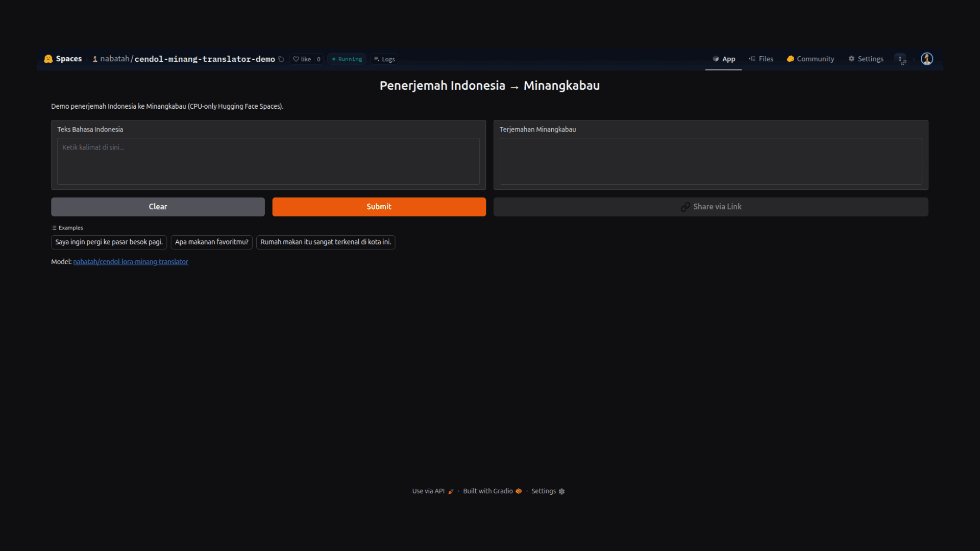Open nabatah/cendol-lora-minang-translator model link
Screen dimensions: 980x551
point(131,262)
